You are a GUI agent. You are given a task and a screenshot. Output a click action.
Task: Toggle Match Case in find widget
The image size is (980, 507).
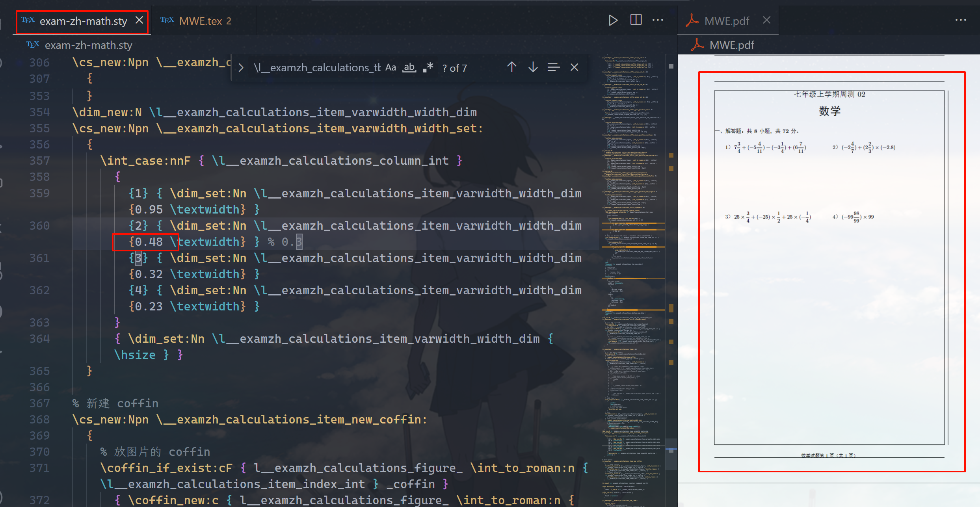pos(391,68)
